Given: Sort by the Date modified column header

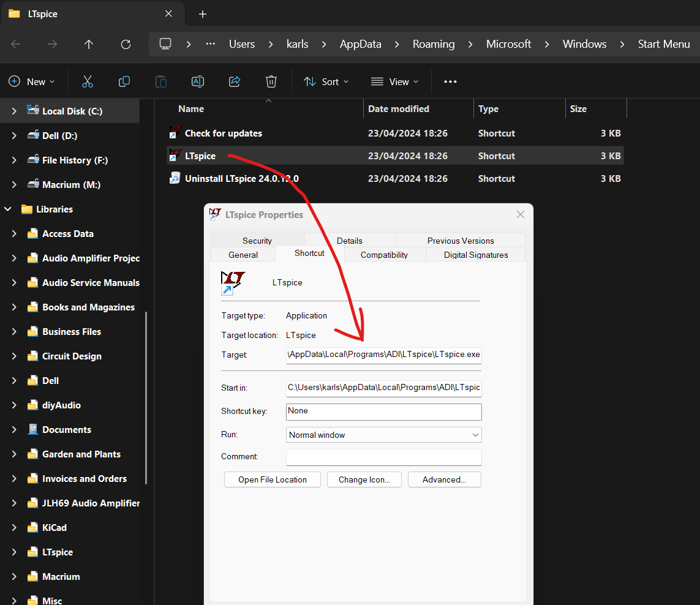Looking at the screenshot, I should 398,109.
